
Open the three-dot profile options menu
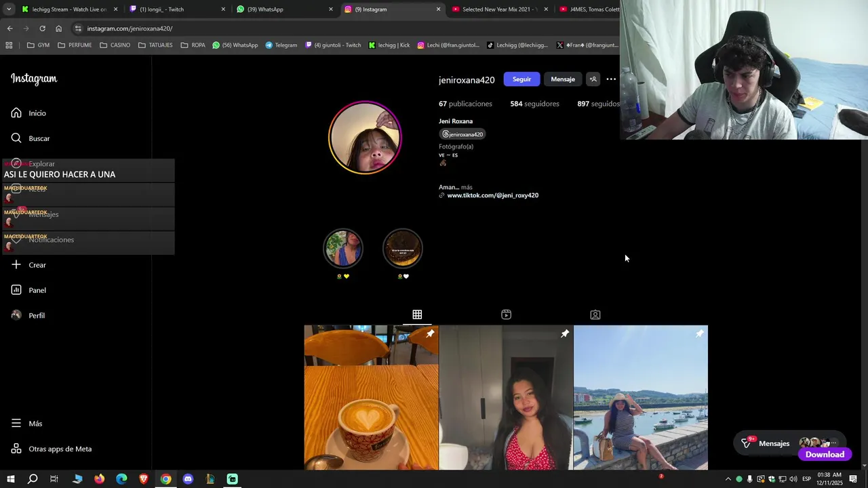point(611,79)
